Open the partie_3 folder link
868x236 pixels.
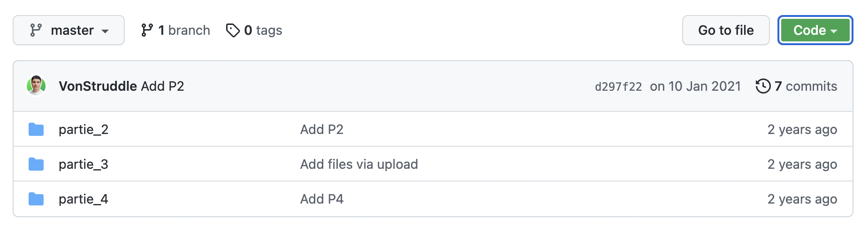click(84, 164)
